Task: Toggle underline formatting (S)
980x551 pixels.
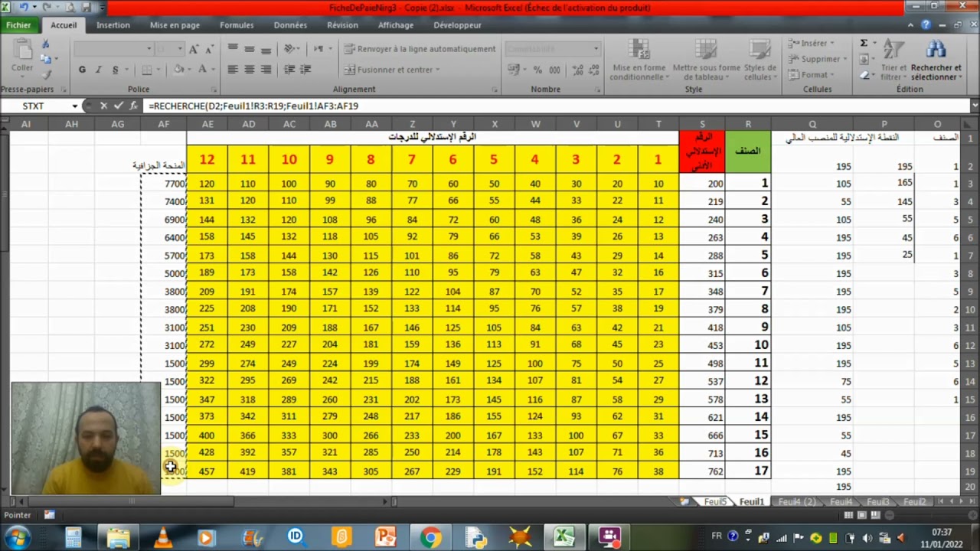Action: pos(116,70)
